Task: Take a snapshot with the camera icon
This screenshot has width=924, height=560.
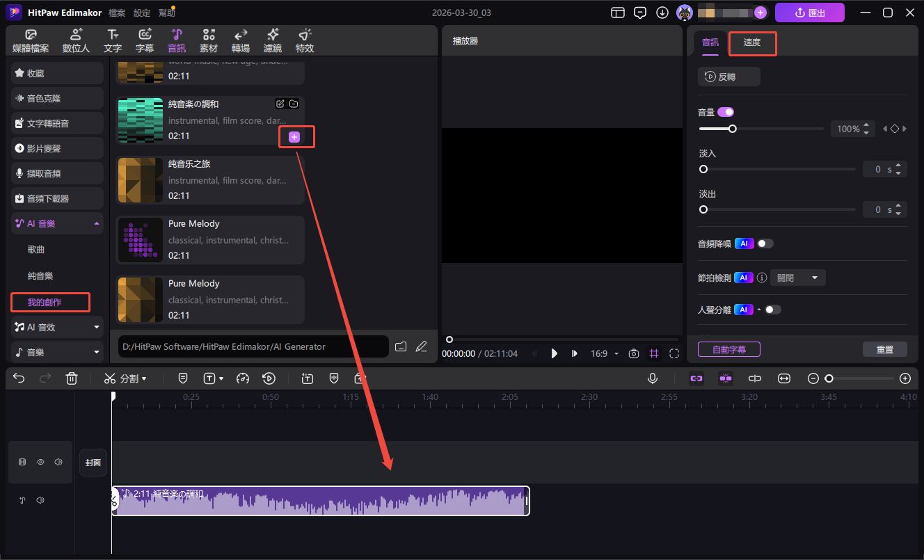Action: click(633, 353)
